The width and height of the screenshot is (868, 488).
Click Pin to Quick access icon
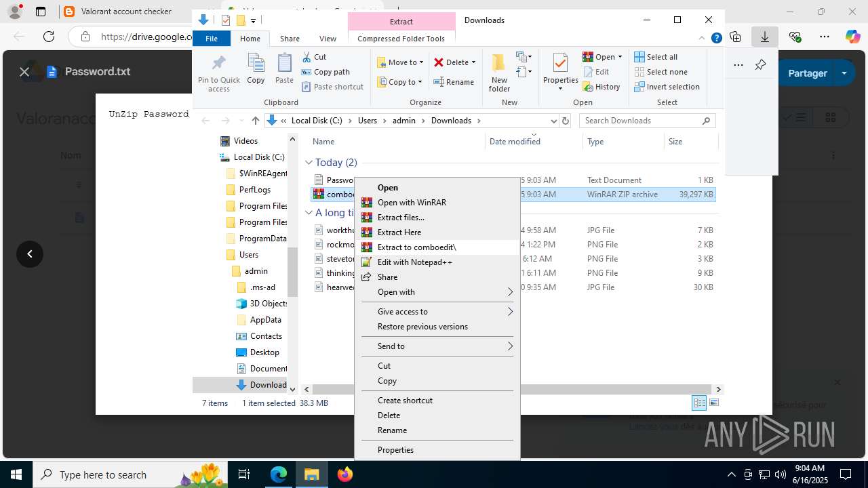[x=218, y=73]
